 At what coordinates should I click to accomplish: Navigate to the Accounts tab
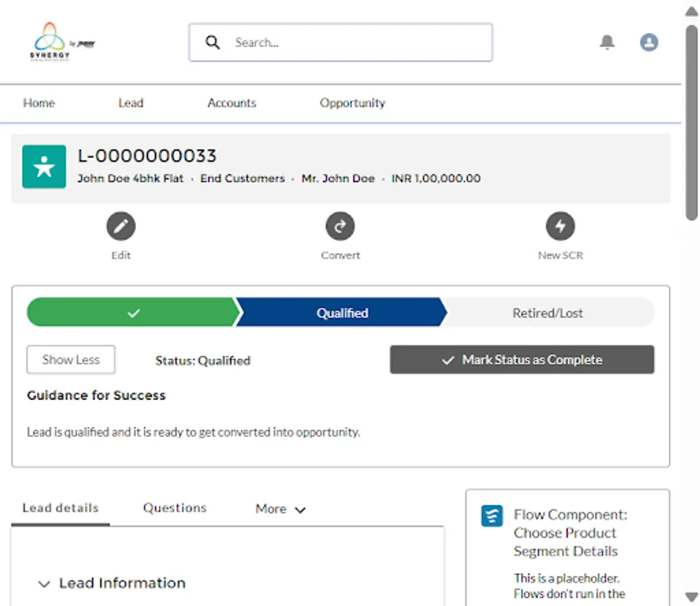coord(232,103)
